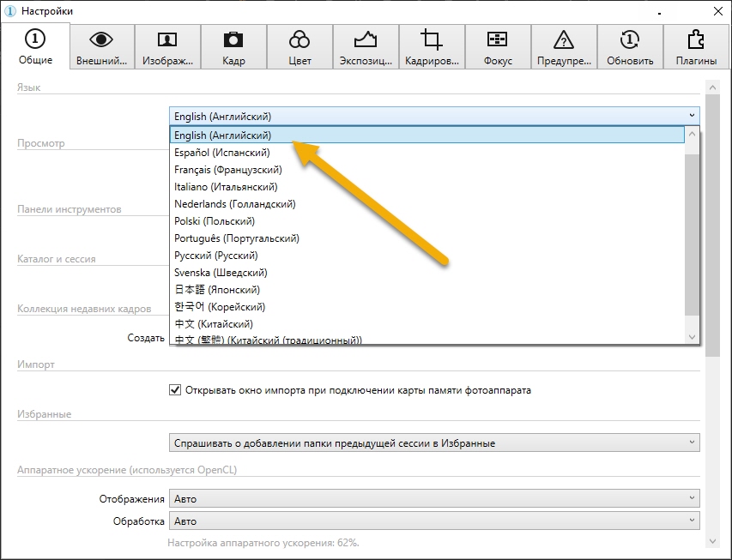Viewport: 732px width, 560px height.
Task: Open the Внешний вид eye tab
Action: 102,47
